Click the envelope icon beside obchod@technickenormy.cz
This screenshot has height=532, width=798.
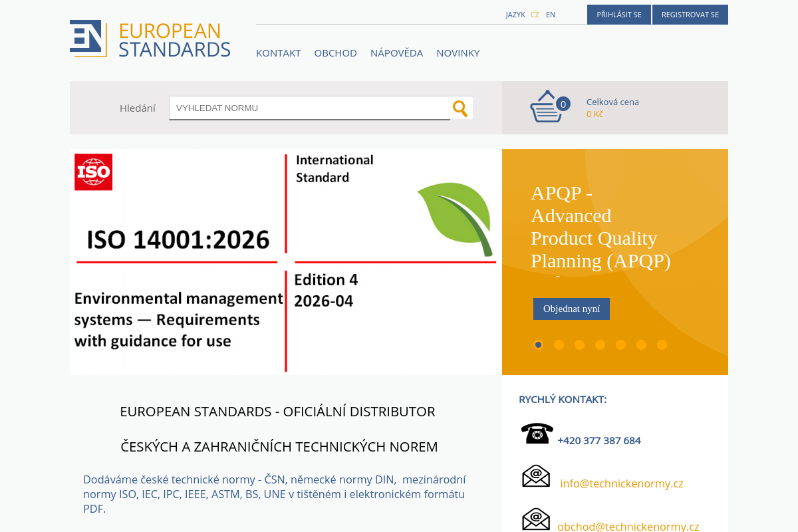click(x=536, y=519)
